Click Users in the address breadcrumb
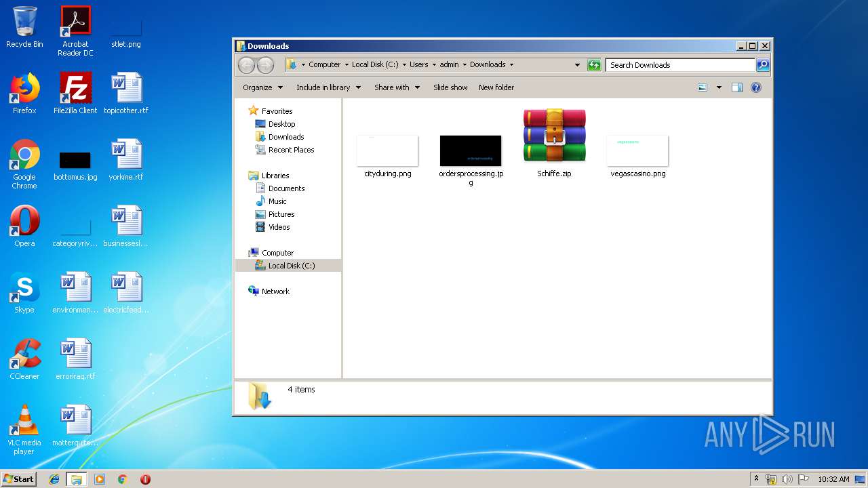Screen dimensions: 868x488 pyautogui.click(x=418, y=65)
